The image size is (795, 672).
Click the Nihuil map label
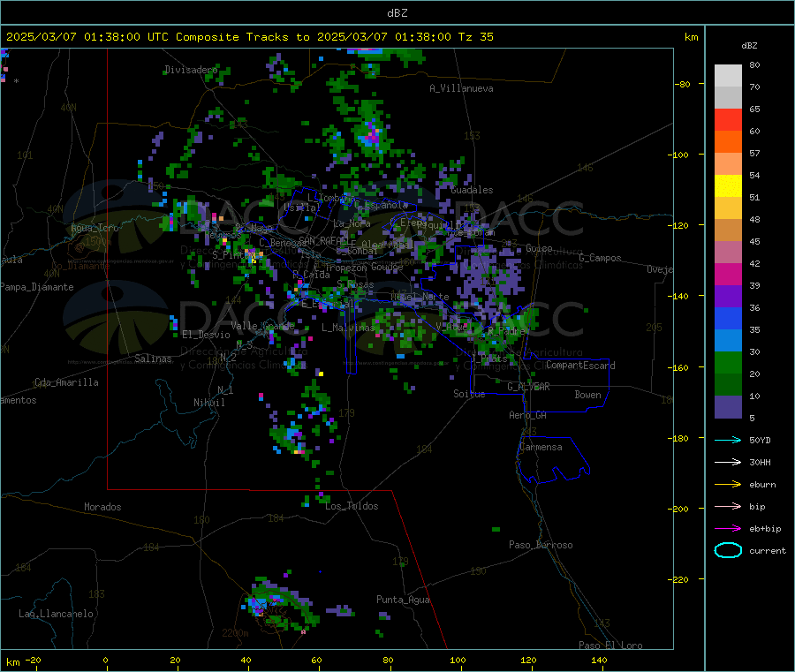209,403
